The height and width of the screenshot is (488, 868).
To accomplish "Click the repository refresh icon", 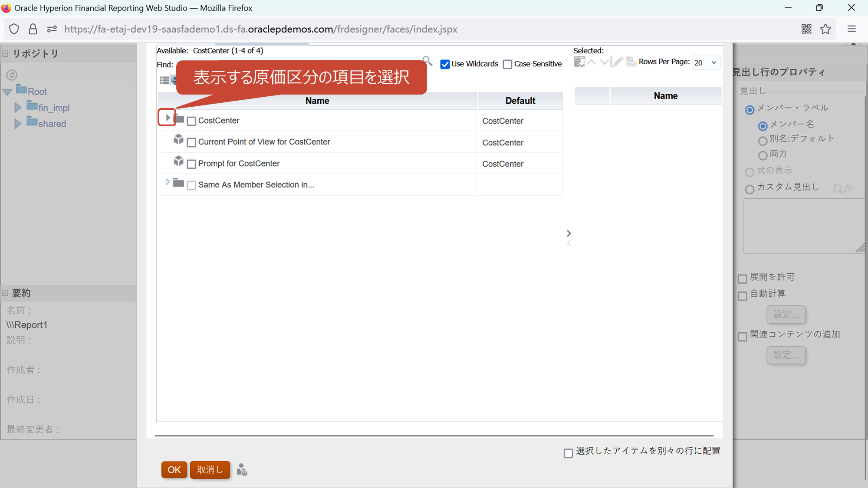I will 12,75.
